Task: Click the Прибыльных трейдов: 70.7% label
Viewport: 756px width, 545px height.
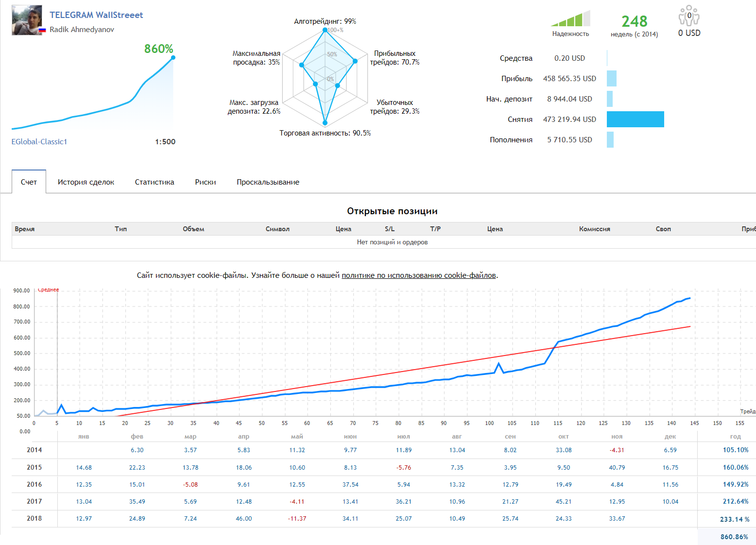Action: click(x=395, y=58)
